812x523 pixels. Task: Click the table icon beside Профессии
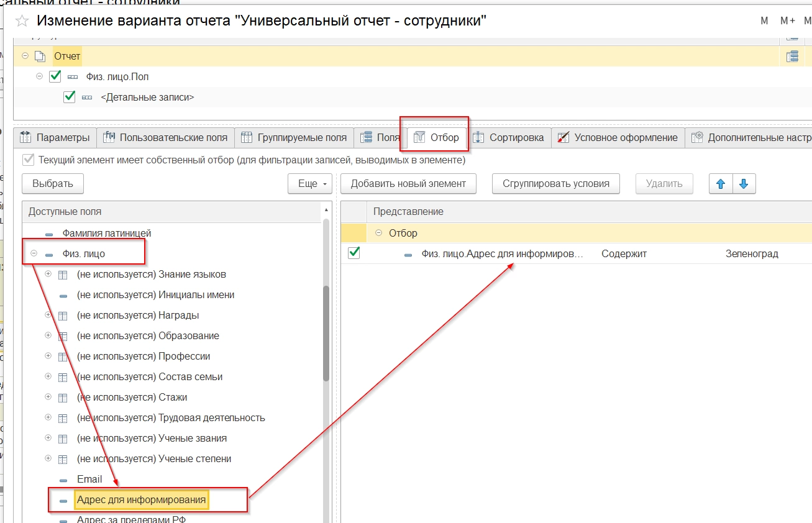[x=63, y=357]
